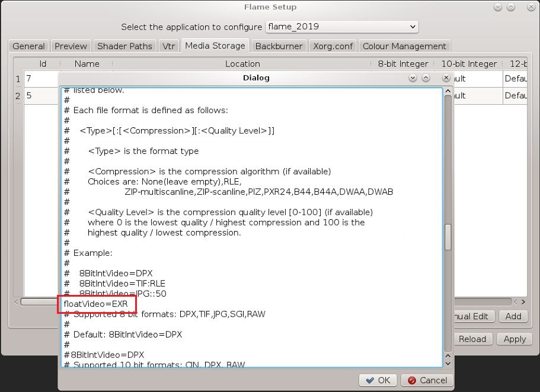Click the checkmark icon on the OK button
Image resolution: width=540 pixels, height=392 pixels.
[369, 380]
